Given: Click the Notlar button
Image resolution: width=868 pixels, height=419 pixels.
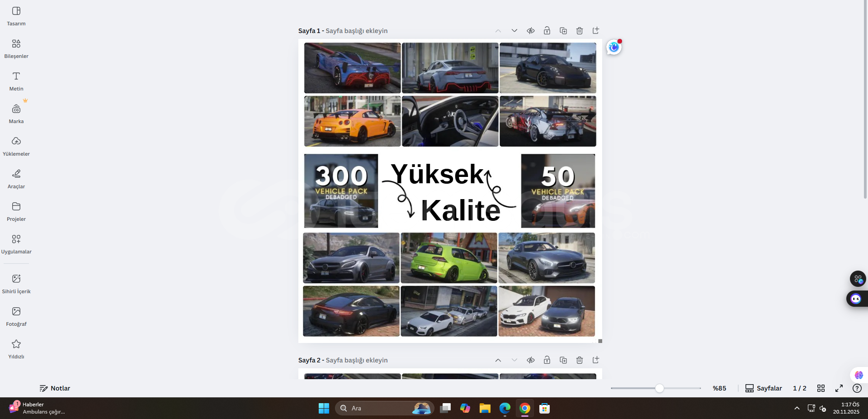Looking at the screenshot, I should (x=55, y=388).
